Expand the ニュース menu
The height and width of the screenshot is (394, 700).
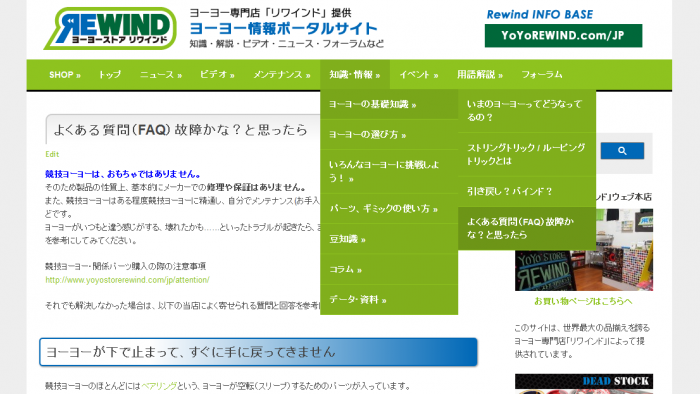(161, 75)
